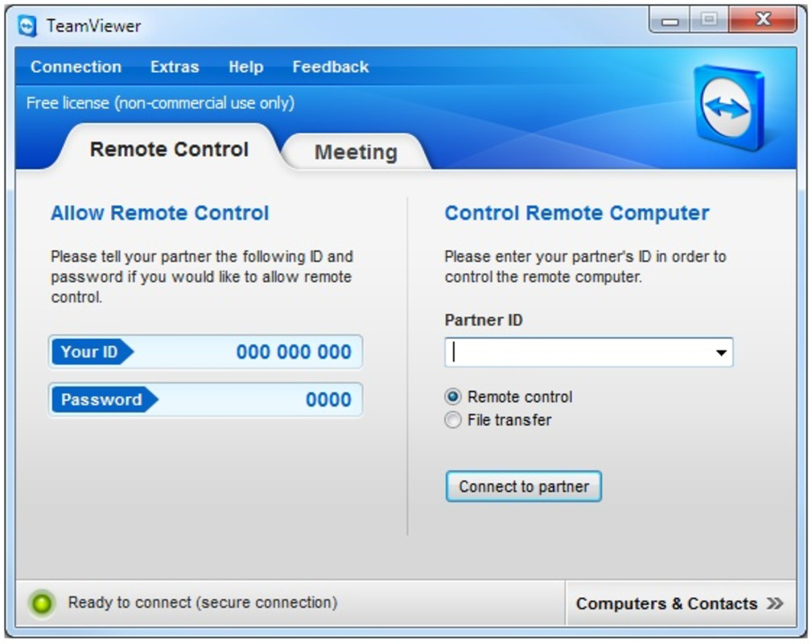Screen dimensions: 812x644
Task: Open the Feedback menu
Action: (x=330, y=68)
